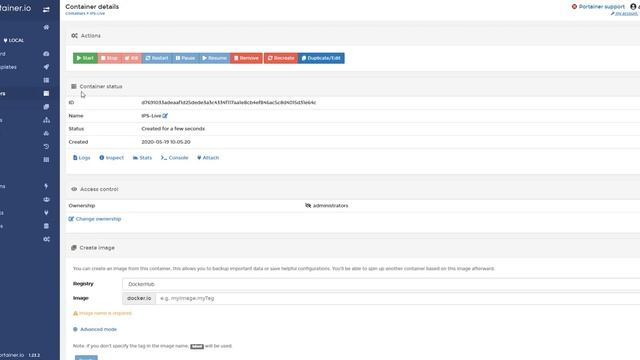Recreate the container
The image size is (640, 360).
click(281, 58)
